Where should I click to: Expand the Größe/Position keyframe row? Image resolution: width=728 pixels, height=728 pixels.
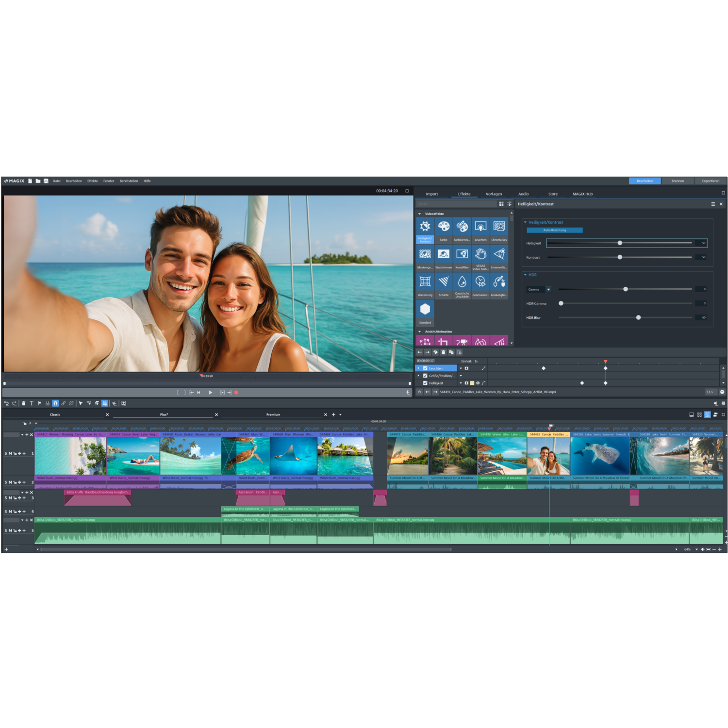[x=418, y=376]
